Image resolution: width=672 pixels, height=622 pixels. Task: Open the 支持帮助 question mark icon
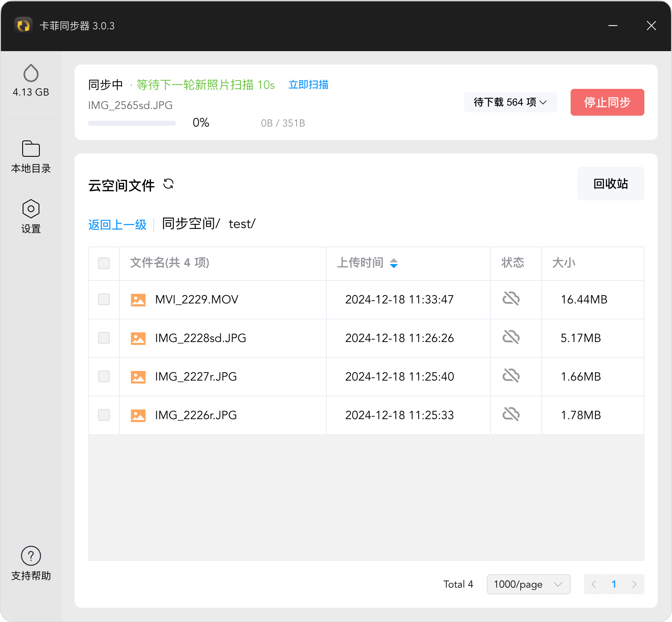(x=31, y=556)
